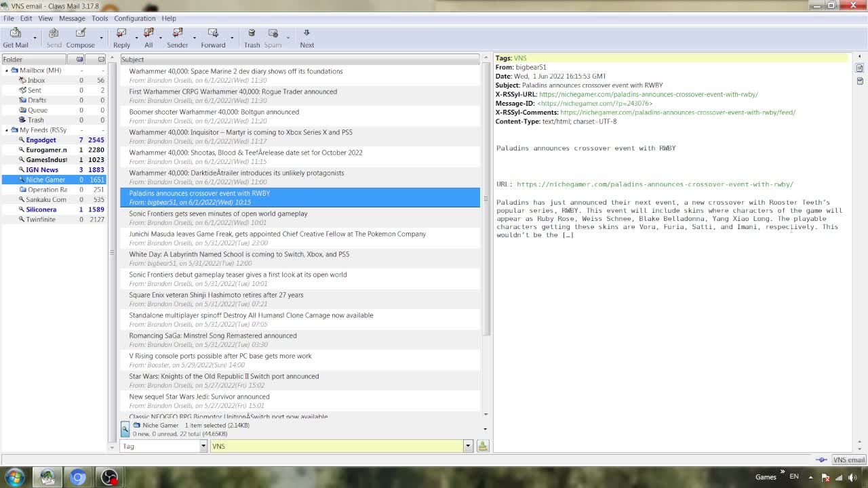Open the URL link in message body
Viewport: 868px width, 488px height.
(x=655, y=184)
